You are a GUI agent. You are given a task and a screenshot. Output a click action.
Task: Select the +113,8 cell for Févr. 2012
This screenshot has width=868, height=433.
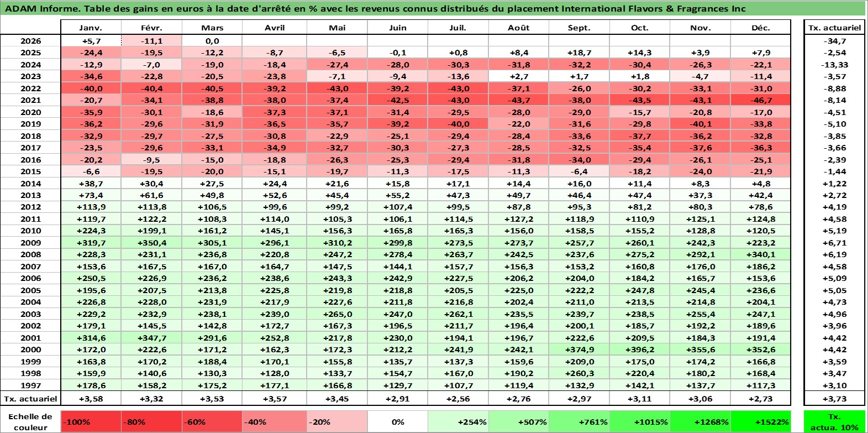click(151, 207)
